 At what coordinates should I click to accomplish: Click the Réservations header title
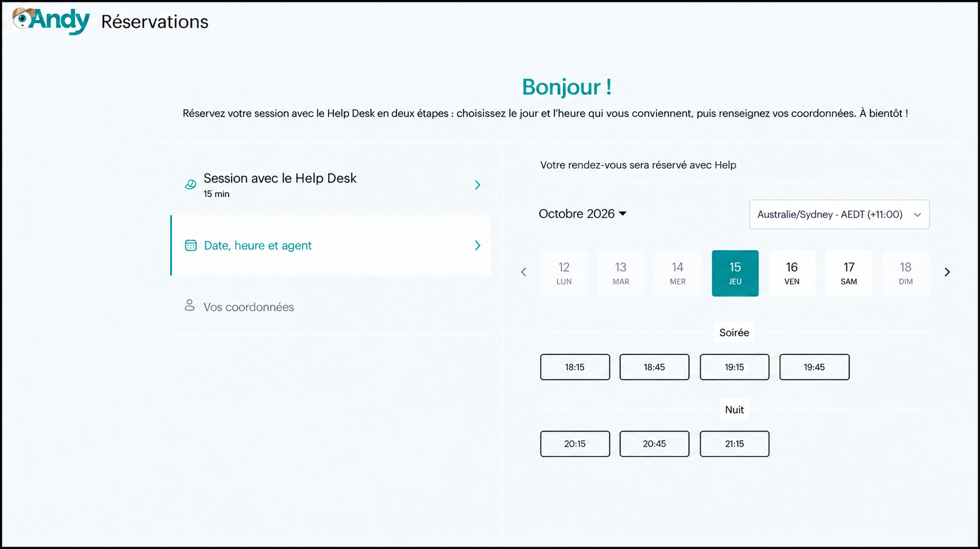[x=154, y=22]
